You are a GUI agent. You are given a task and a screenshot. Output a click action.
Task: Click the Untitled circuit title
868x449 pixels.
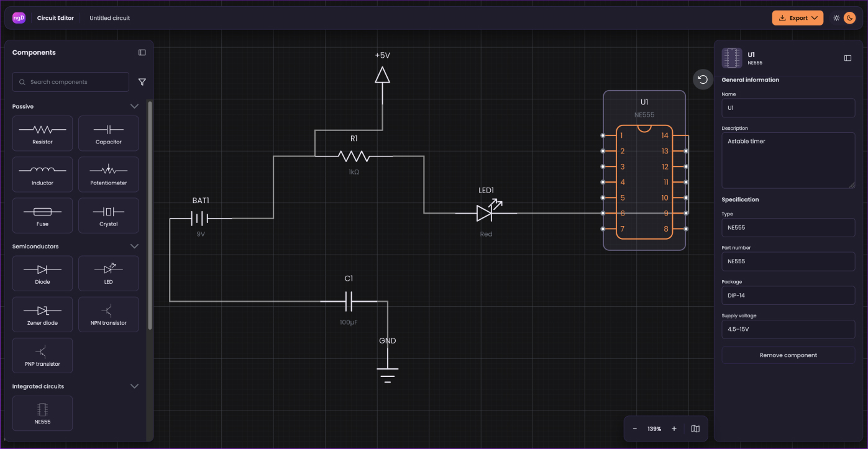[110, 18]
